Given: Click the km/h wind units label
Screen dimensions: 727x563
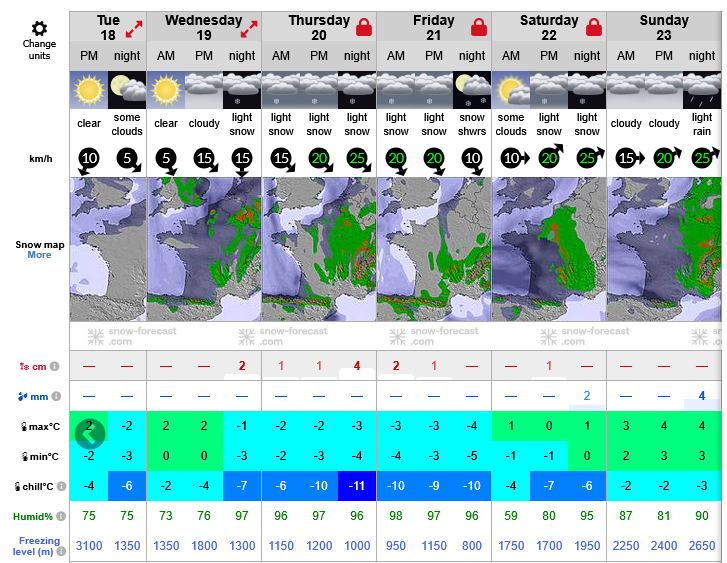Looking at the screenshot, I should click(41, 159).
